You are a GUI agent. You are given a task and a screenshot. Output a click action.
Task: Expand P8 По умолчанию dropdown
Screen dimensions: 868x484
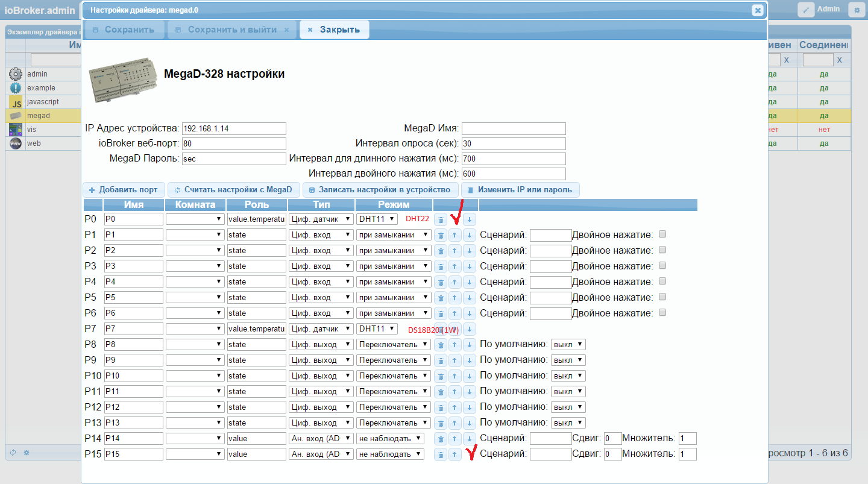(x=568, y=344)
